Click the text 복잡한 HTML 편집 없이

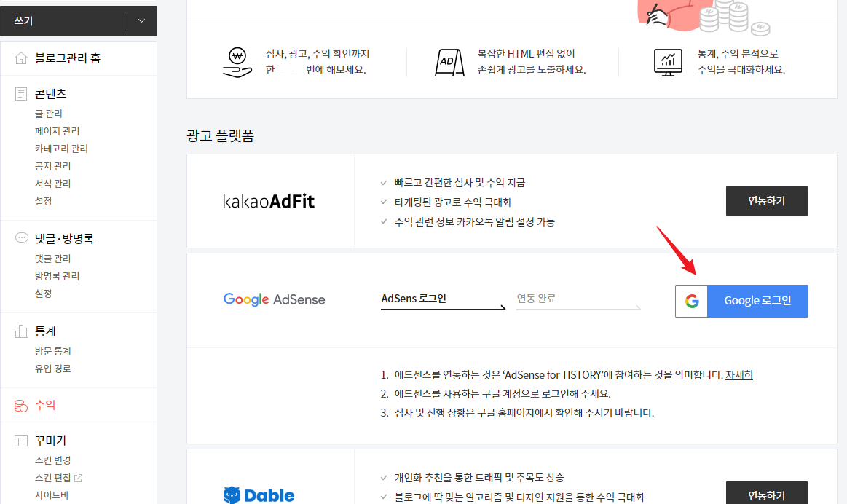pos(526,54)
